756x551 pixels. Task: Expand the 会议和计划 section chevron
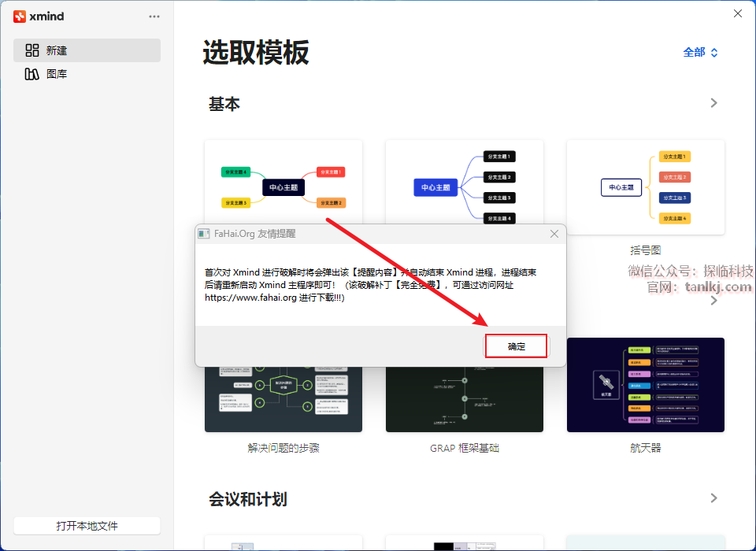(713, 498)
